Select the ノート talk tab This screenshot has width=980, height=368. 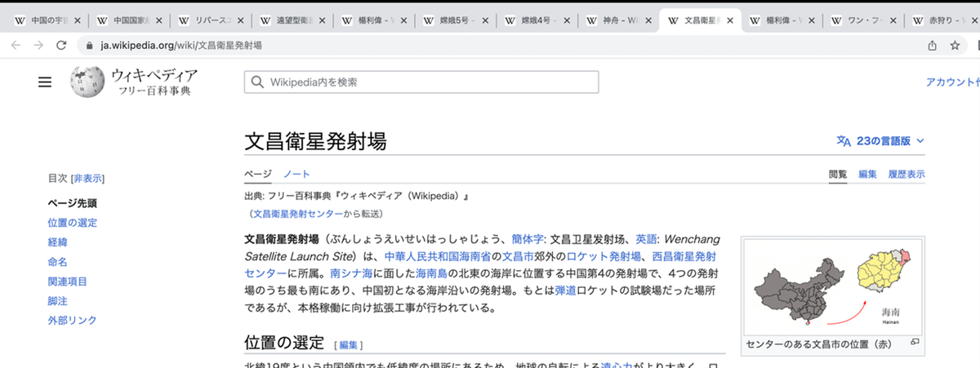296,174
